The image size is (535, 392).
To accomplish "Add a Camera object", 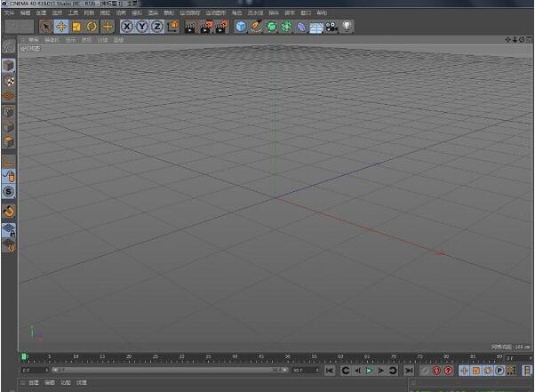I will point(331,27).
